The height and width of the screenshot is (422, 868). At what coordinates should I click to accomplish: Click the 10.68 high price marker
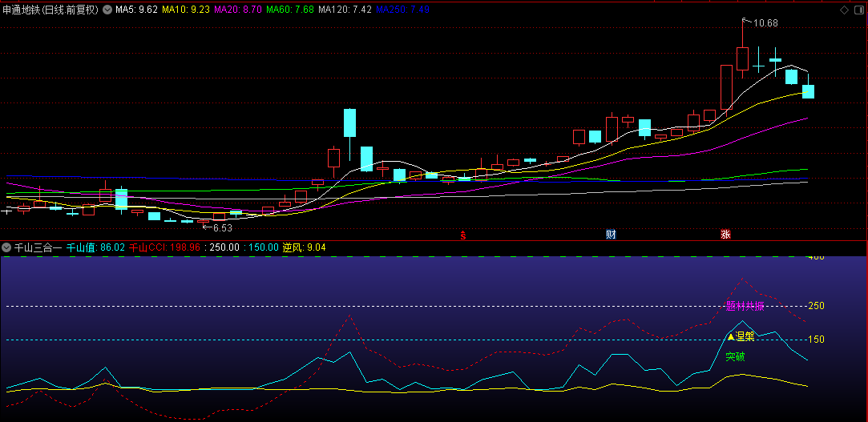[x=765, y=23]
